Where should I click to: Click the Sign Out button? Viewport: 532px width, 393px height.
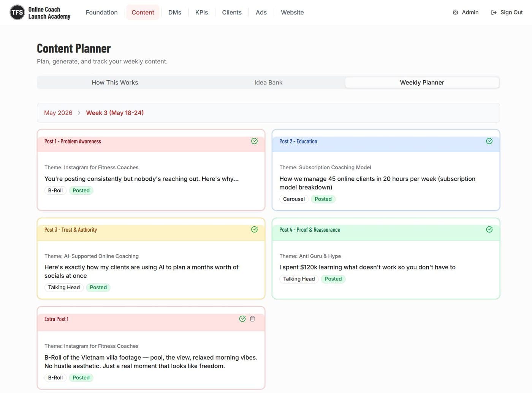507,13
